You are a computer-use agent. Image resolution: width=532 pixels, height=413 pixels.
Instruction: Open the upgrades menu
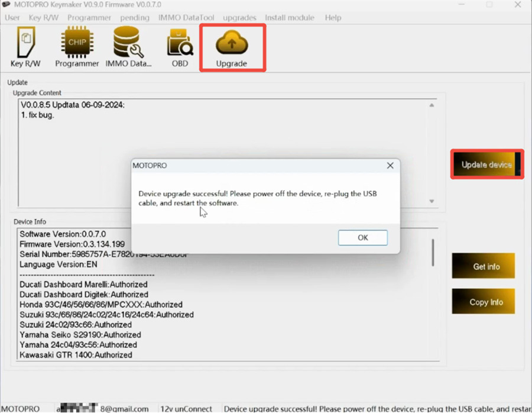point(239,18)
